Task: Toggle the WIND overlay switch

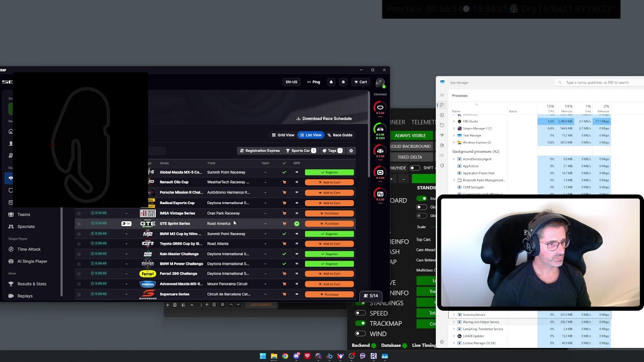Action: 360,333
